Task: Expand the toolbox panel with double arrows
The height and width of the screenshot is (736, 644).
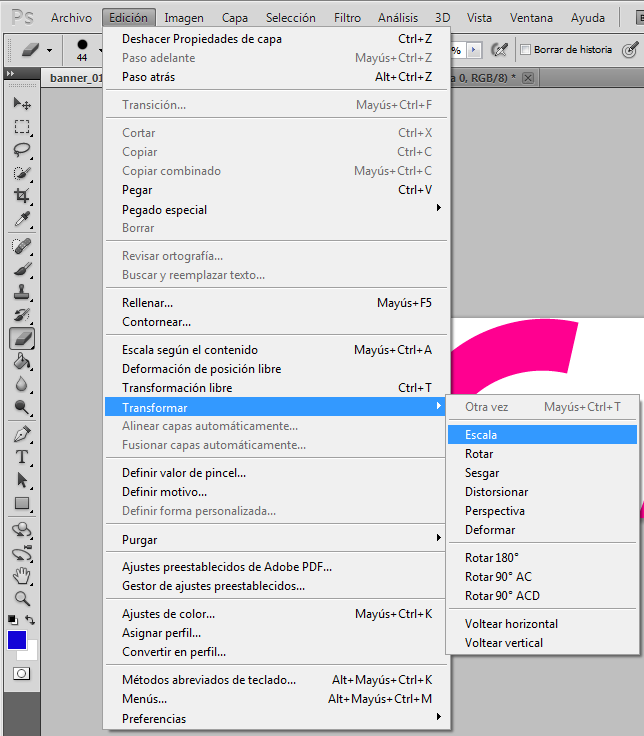Action: point(10,74)
